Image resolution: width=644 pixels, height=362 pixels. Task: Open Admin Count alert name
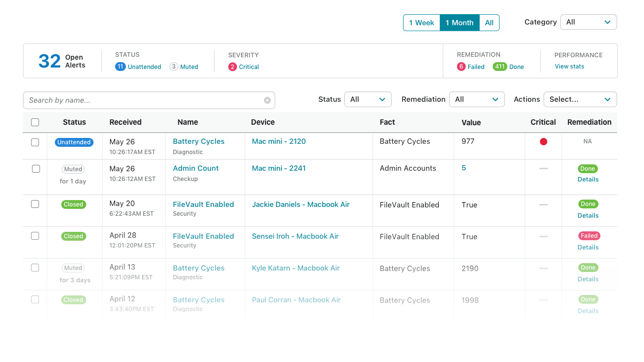[196, 168]
